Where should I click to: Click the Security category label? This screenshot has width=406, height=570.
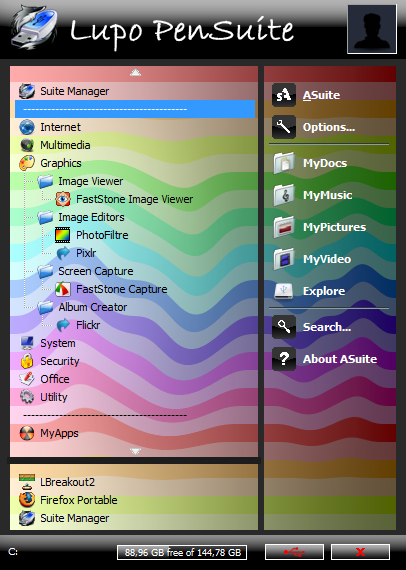pyautogui.click(x=60, y=361)
